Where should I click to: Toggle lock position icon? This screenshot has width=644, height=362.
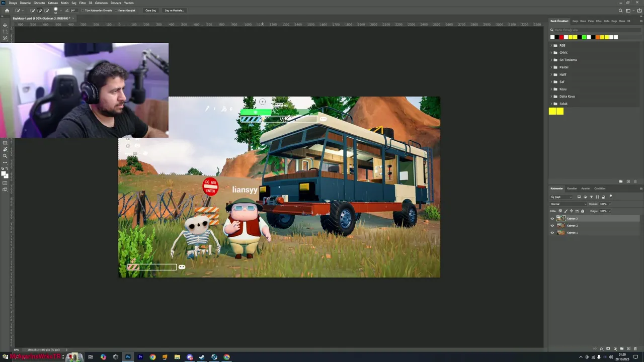click(x=572, y=211)
